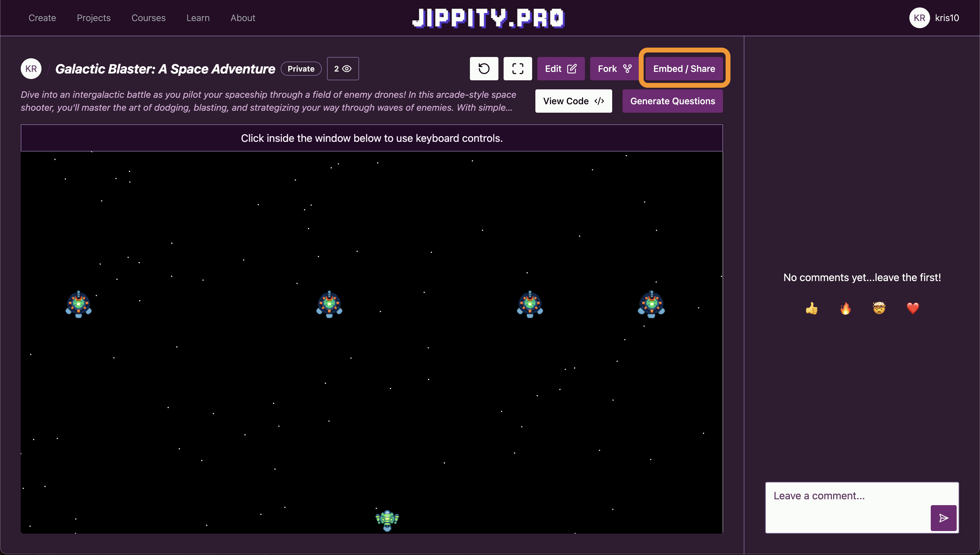Screen dimensions: 980x555
Task: Toggle the Private visibility badge
Action: [x=301, y=69]
